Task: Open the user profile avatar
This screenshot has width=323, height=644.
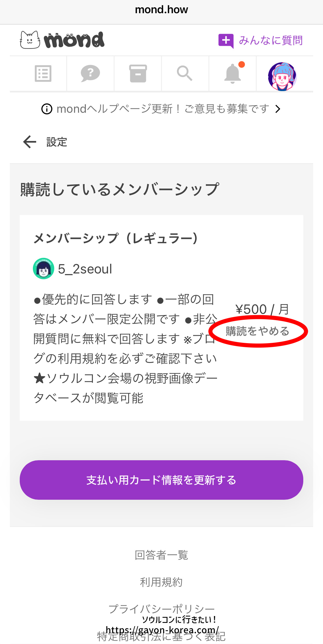Action: 282,77
